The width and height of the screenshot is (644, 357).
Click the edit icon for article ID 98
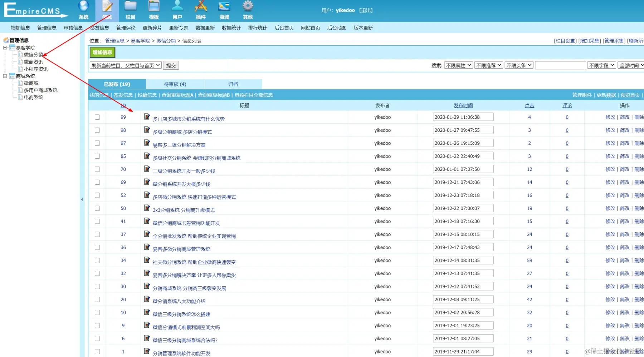click(147, 130)
